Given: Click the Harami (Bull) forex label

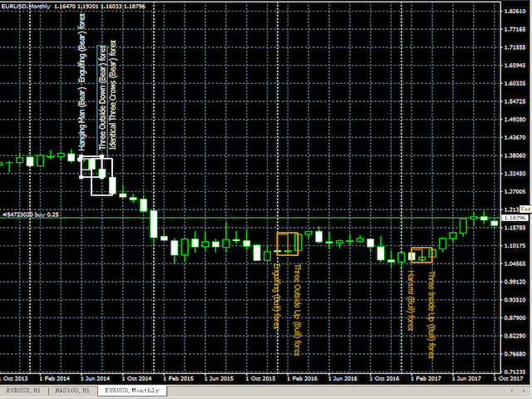Looking at the screenshot, I should coord(411,301).
